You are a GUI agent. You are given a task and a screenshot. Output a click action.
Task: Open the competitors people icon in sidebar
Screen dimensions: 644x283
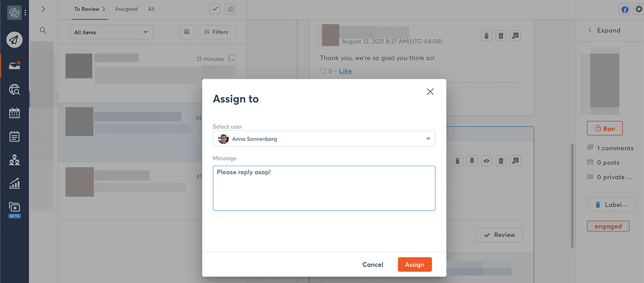(14, 160)
